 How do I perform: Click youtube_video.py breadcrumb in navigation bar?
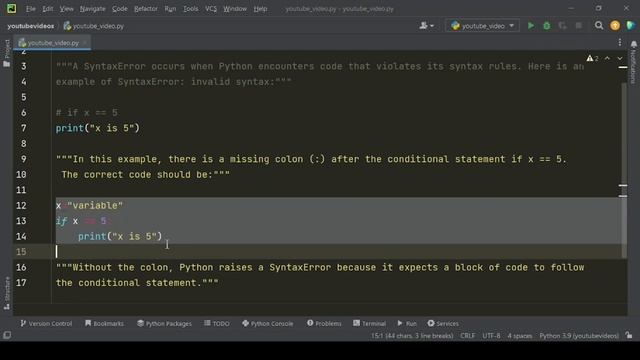point(94,26)
